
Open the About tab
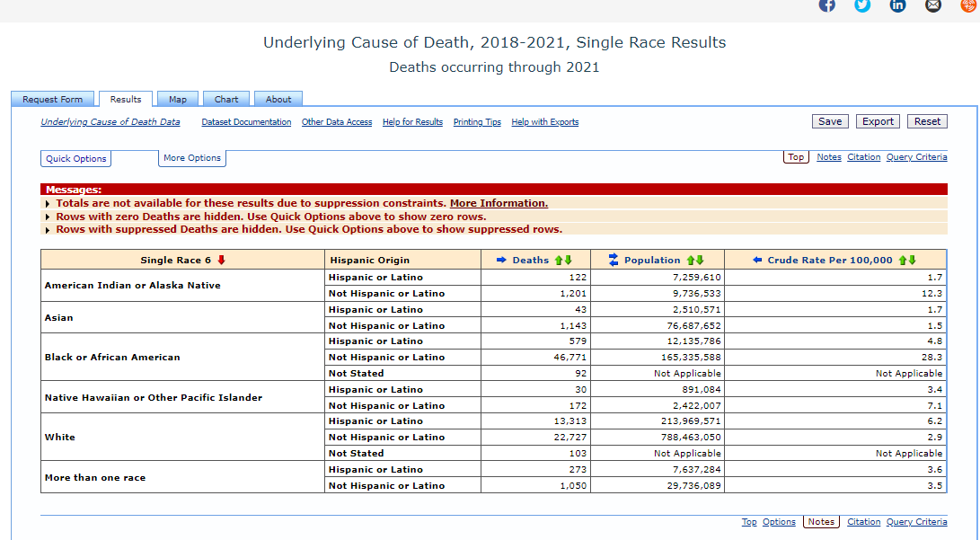[x=278, y=99]
